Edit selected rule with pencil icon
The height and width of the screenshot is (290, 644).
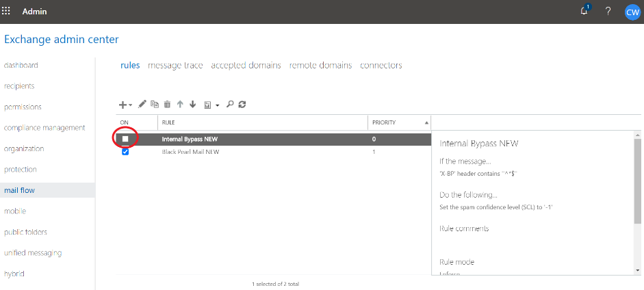(142, 104)
